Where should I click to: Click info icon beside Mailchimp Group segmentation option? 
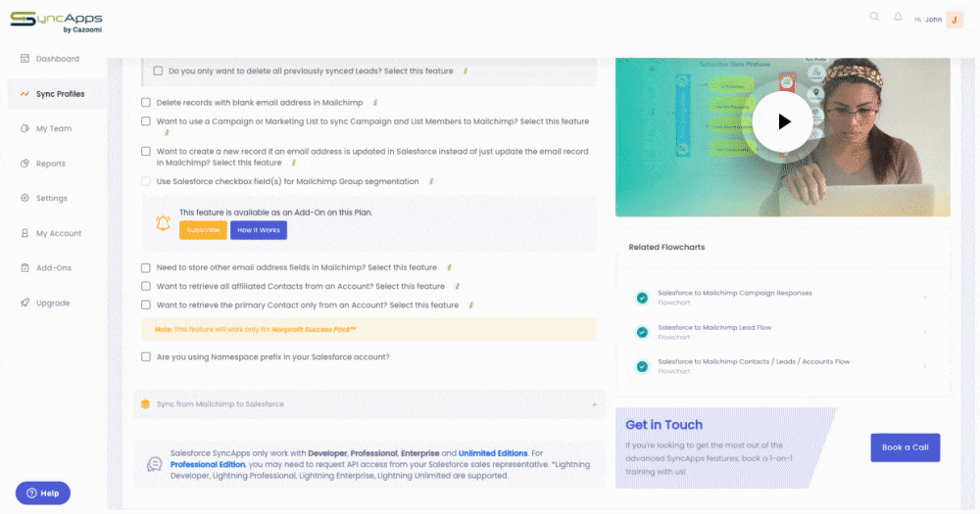point(431,181)
